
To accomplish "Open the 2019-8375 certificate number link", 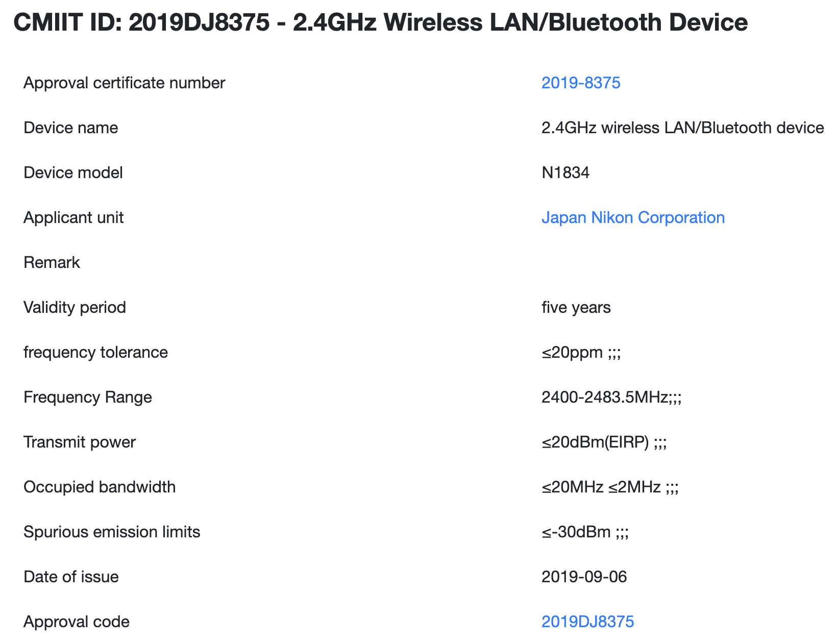I will coord(581,83).
